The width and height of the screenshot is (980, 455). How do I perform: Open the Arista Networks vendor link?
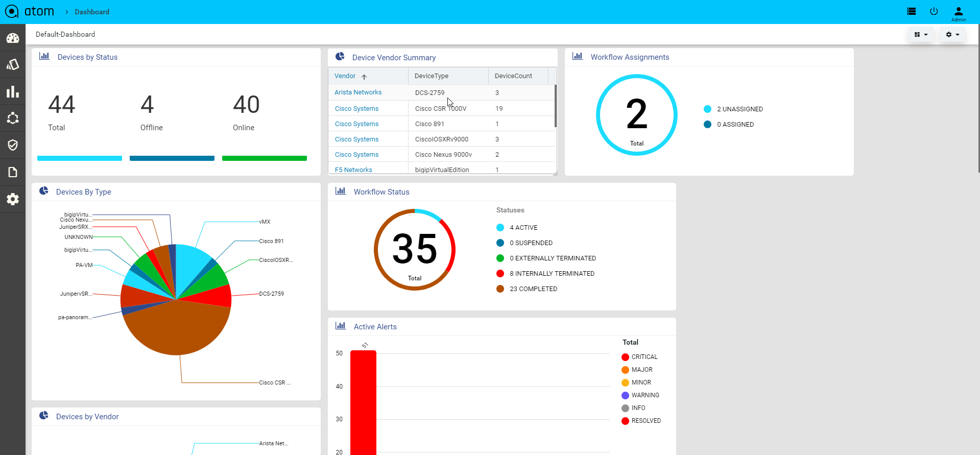pos(358,92)
